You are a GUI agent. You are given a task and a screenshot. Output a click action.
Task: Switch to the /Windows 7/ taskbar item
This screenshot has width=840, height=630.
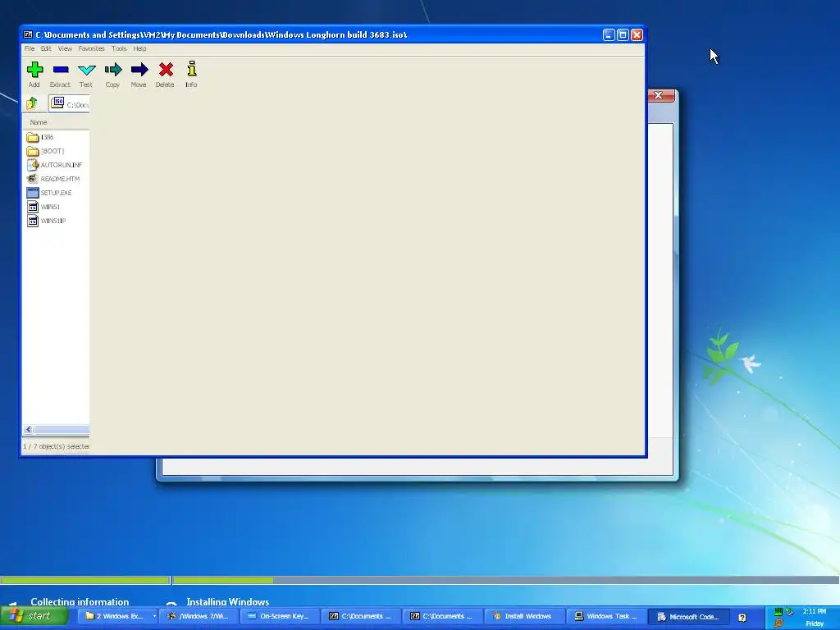click(199, 617)
